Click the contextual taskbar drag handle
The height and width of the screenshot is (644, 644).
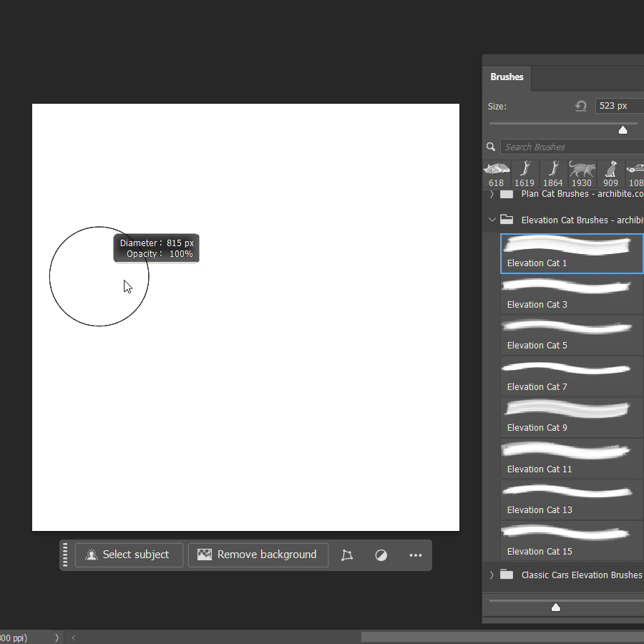coord(66,555)
